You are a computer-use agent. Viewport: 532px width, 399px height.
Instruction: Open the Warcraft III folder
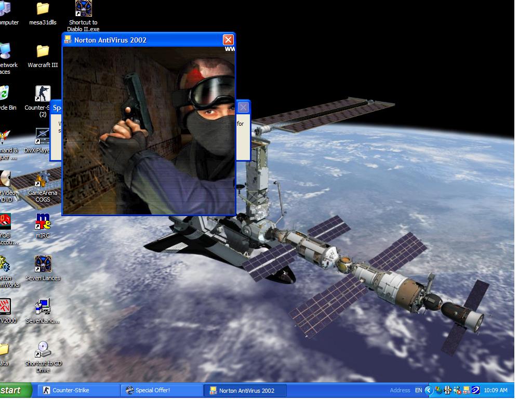click(43, 56)
